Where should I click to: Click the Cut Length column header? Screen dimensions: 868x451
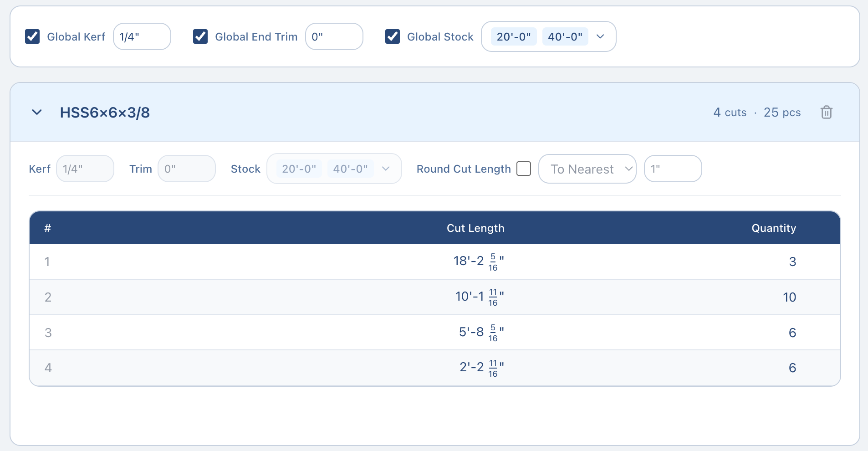coord(475,228)
